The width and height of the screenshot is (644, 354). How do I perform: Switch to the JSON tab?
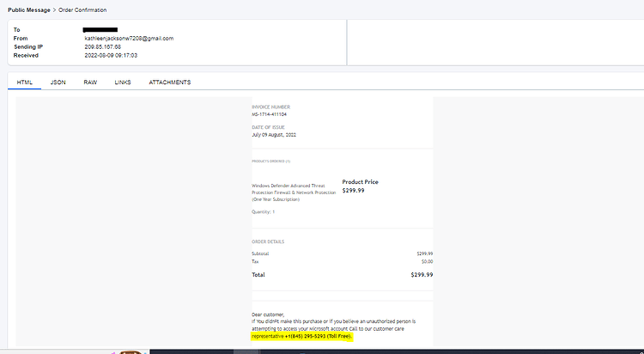coord(58,82)
